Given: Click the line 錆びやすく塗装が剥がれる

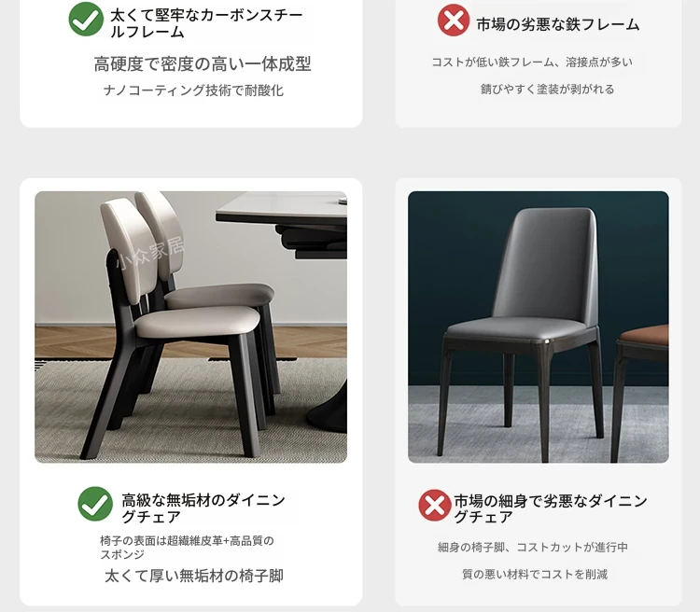Looking at the screenshot, I should pyautogui.click(x=547, y=90).
